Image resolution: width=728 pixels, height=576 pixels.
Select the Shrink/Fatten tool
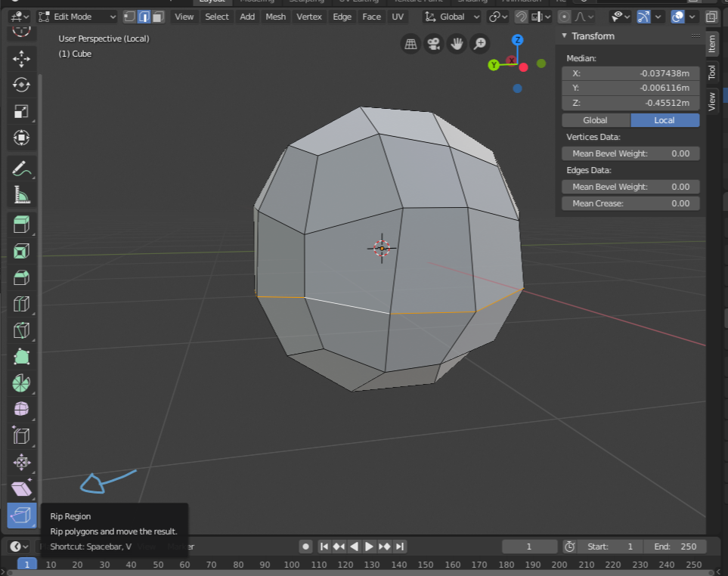21,463
